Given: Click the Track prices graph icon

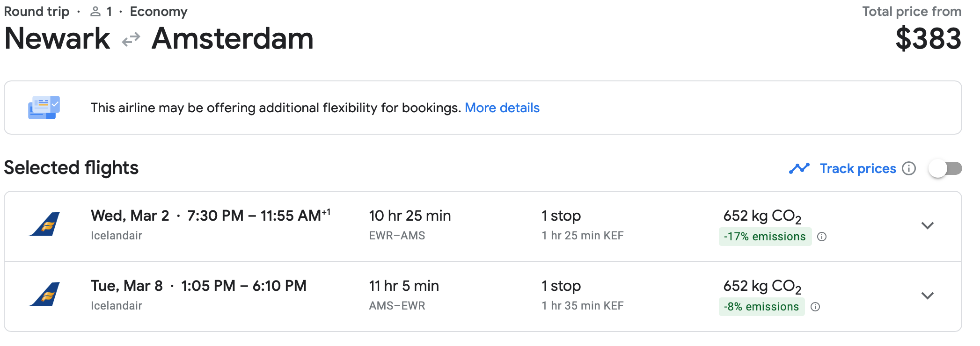Looking at the screenshot, I should pos(799,168).
